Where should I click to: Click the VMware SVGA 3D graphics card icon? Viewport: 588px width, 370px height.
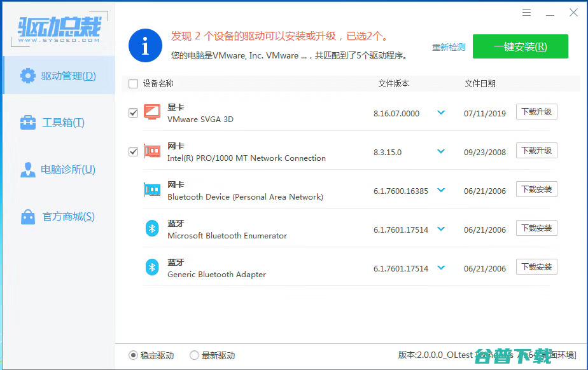152,111
